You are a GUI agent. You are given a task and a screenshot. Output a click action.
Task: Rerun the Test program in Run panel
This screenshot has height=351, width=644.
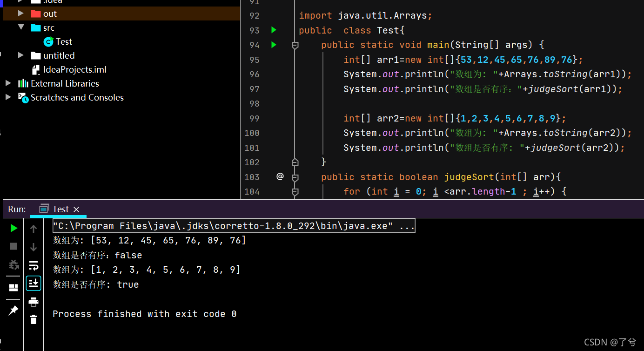14,228
